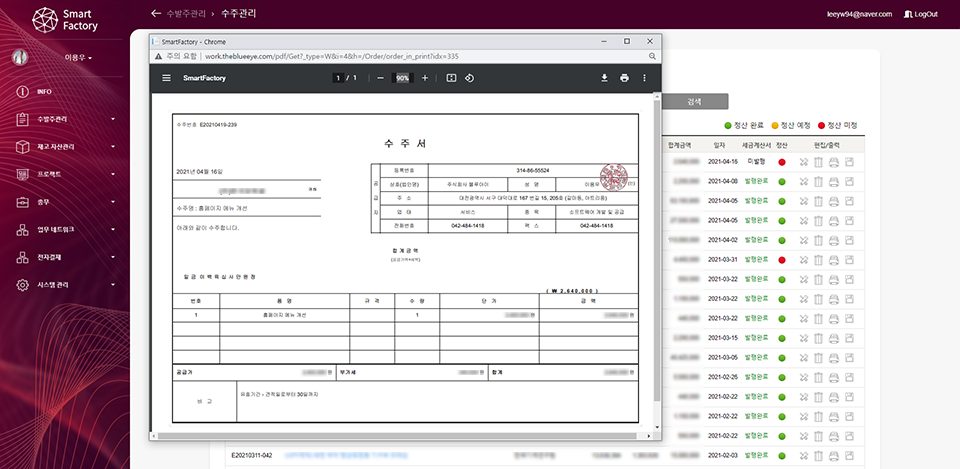
Task: Open the INFO sidebar menu item
Action: click(45, 92)
